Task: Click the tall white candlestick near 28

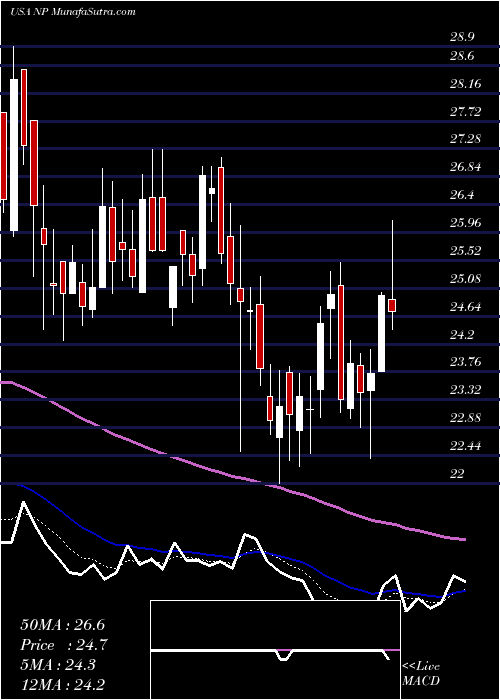Action: 14,155
